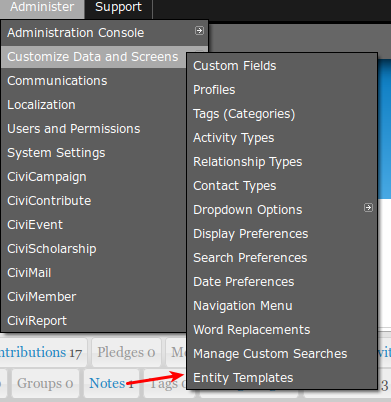Open the Communications menu entry
This screenshot has width=391, height=402.
tap(93, 81)
